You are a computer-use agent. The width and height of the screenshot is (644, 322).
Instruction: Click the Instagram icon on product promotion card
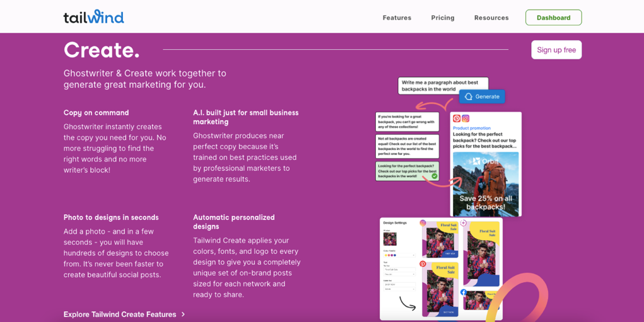(x=465, y=118)
